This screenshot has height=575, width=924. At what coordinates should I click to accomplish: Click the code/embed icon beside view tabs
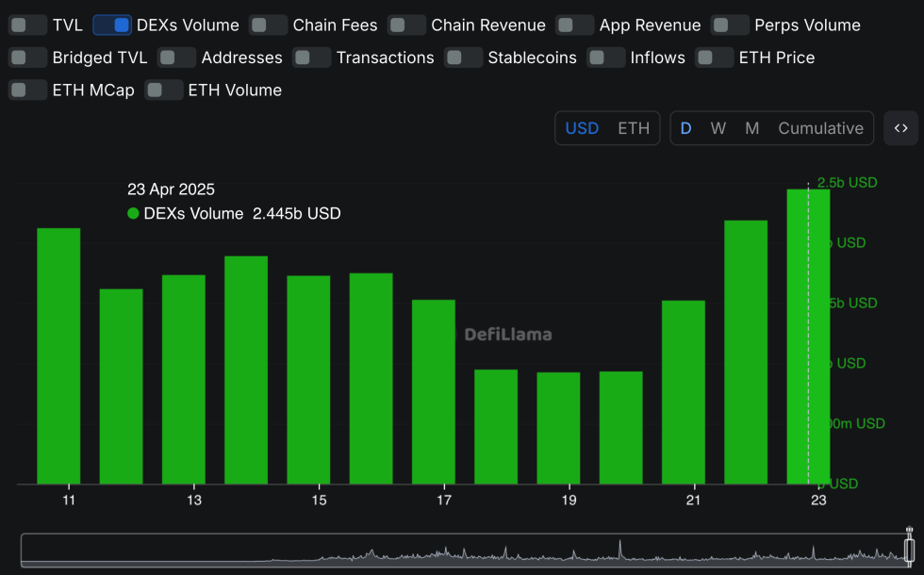[x=900, y=128]
